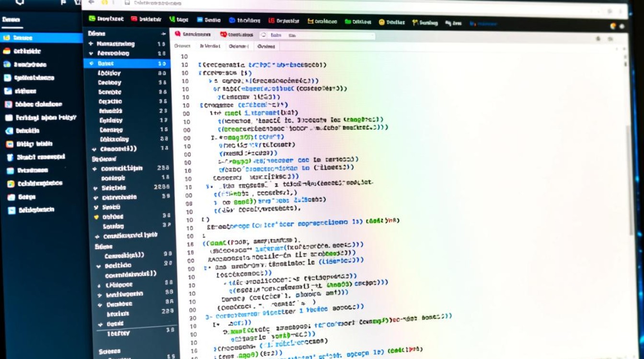Image resolution: width=644 pixels, height=359 pixels.
Task: Click the orange circular icon at the toolbar's right end
Action: pos(613,26)
